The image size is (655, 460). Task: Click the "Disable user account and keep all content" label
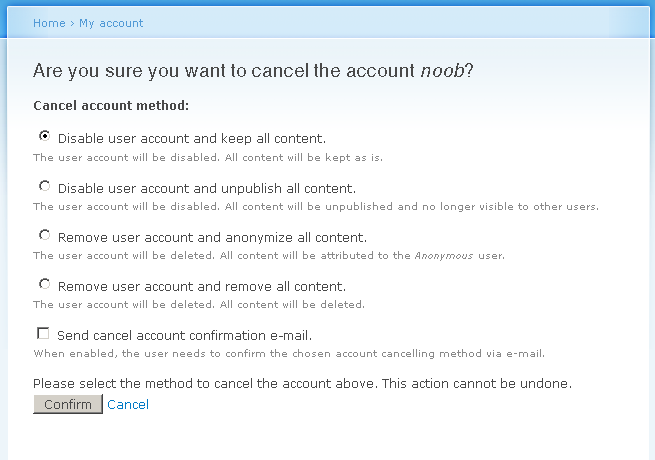pyautogui.click(x=192, y=138)
